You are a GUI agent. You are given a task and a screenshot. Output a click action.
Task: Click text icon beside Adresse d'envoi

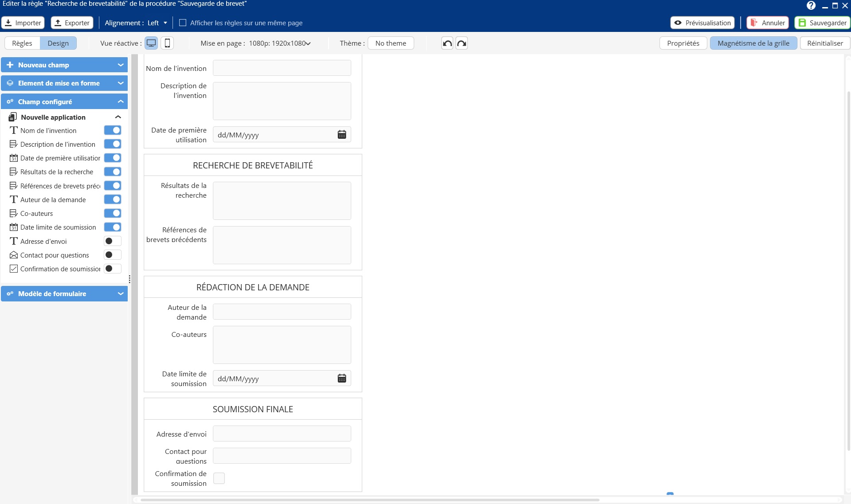pyautogui.click(x=14, y=241)
